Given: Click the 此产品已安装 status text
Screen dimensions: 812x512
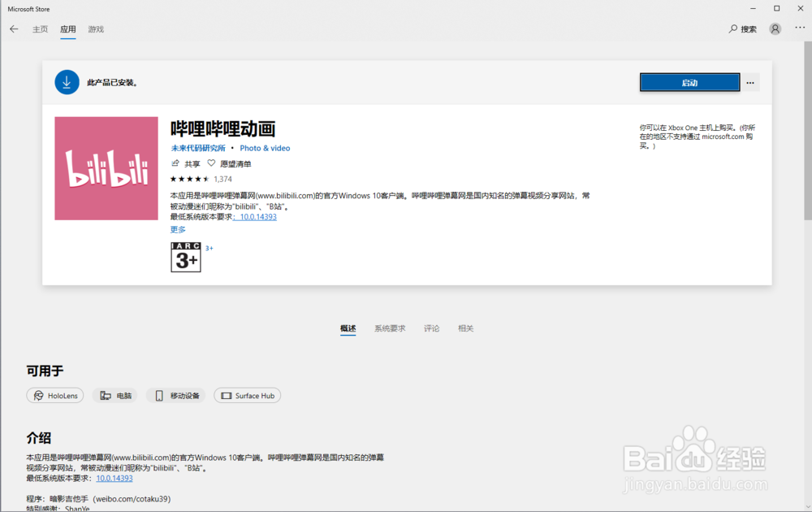Looking at the screenshot, I should tap(112, 82).
